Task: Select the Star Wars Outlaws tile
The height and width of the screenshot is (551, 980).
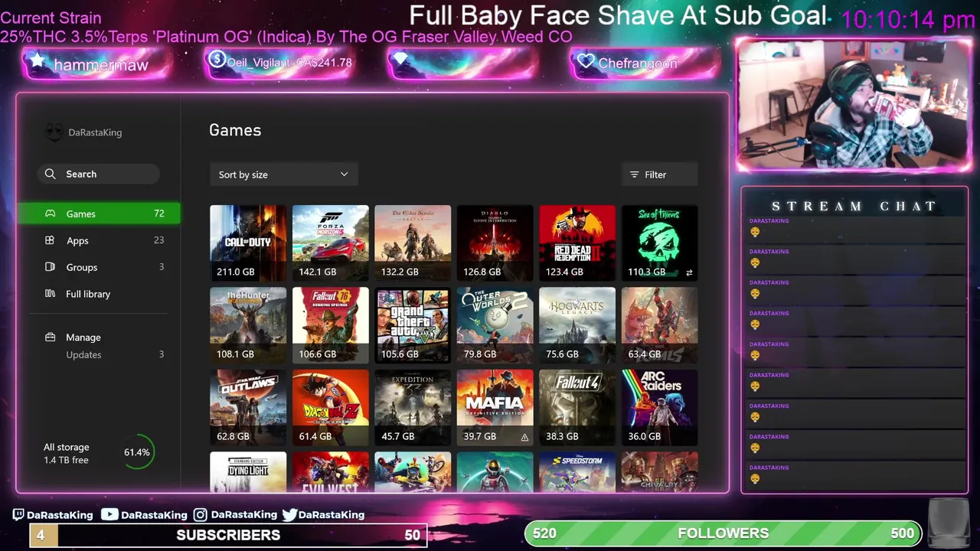Action: (248, 407)
